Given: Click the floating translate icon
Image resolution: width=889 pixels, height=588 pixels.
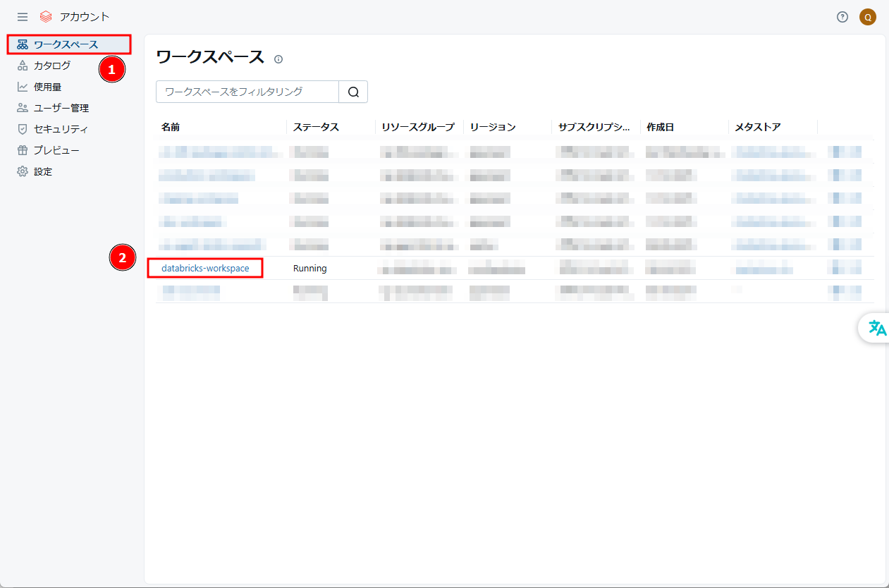Looking at the screenshot, I should coord(877,328).
